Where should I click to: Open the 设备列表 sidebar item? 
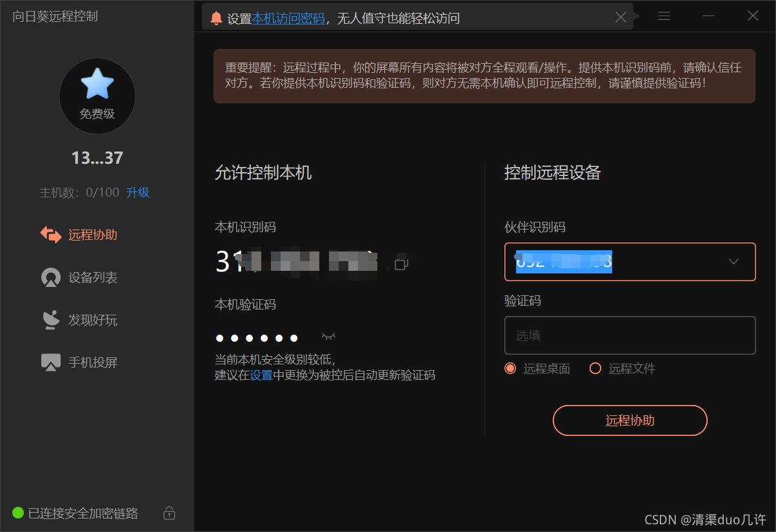pos(79,278)
